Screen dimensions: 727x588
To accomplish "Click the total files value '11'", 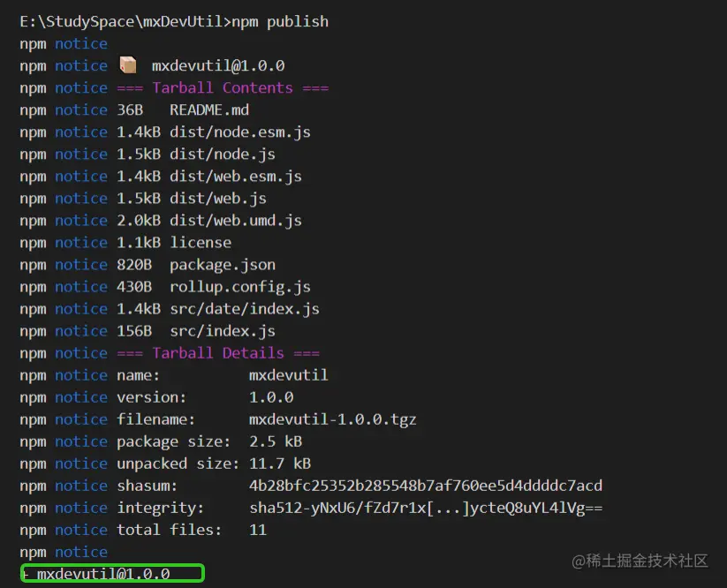I will [258, 530].
